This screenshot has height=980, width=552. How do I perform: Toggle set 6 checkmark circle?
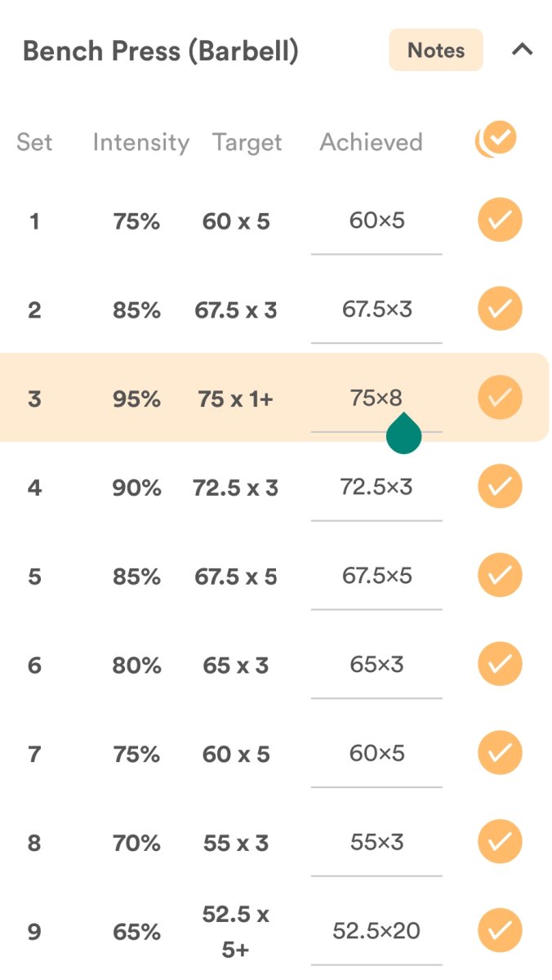500,664
